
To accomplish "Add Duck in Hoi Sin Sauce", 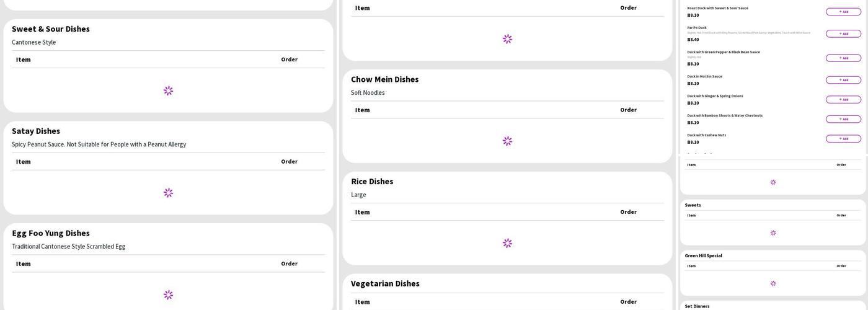I will pyautogui.click(x=843, y=80).
